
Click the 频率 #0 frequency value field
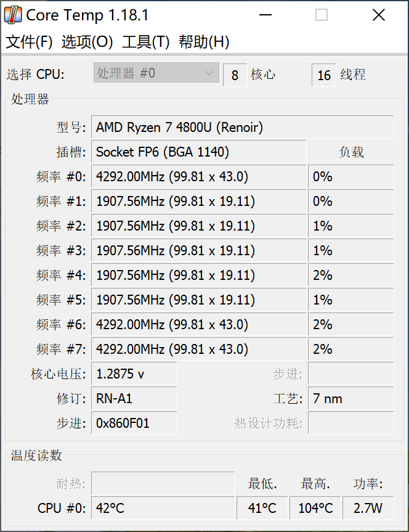[199, 177]
